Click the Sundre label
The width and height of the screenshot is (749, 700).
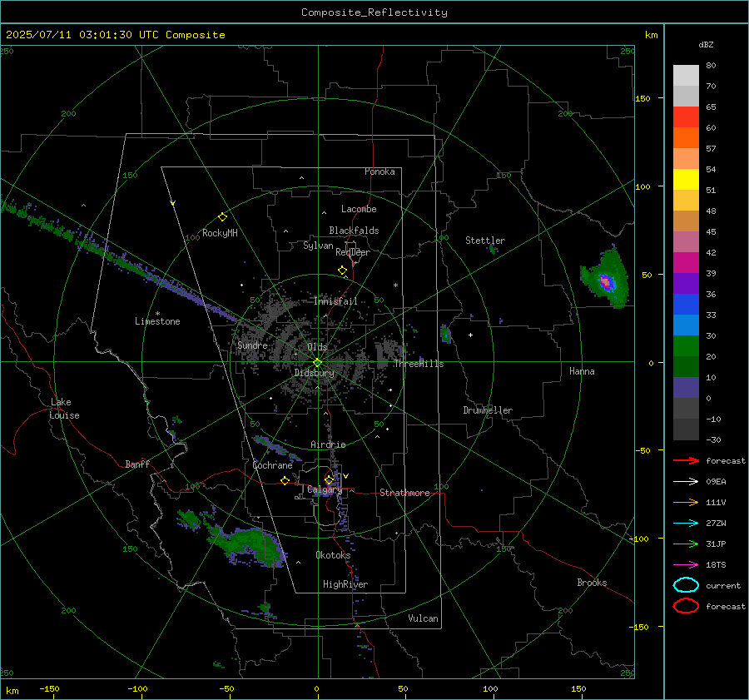(252, 345)
